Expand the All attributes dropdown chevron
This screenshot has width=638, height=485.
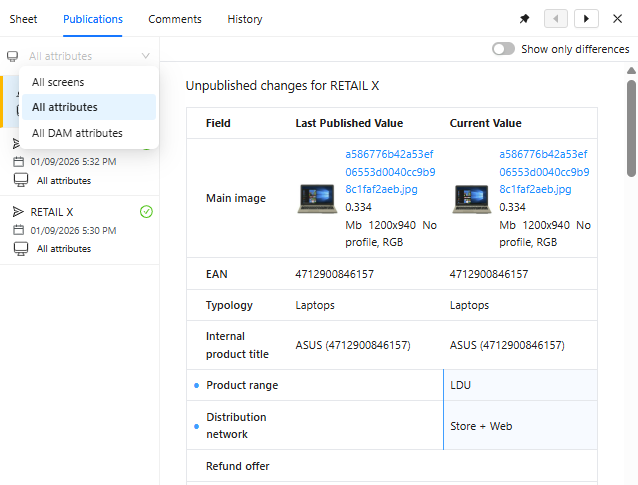[x=147, y=57]
